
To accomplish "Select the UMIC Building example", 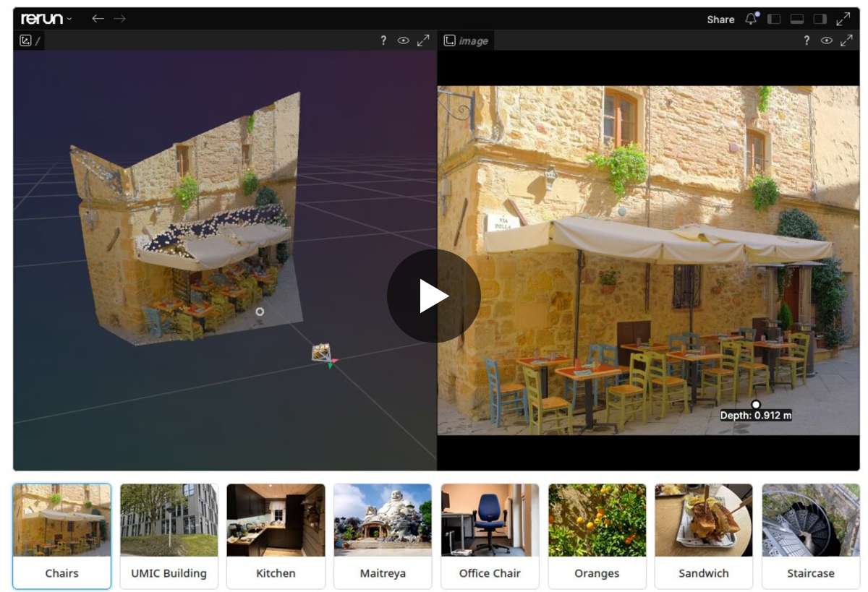I will point(169,536).
